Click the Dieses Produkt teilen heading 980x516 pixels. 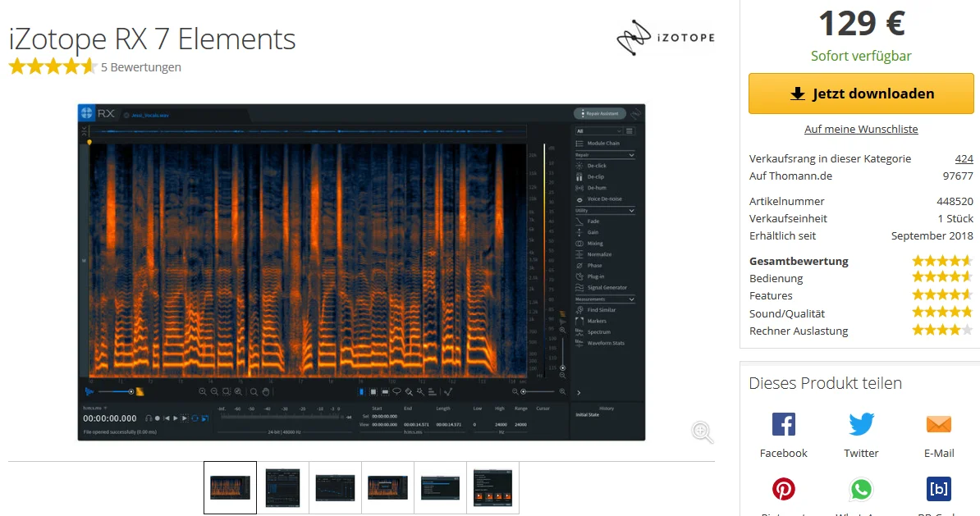(x=825, y=383)
